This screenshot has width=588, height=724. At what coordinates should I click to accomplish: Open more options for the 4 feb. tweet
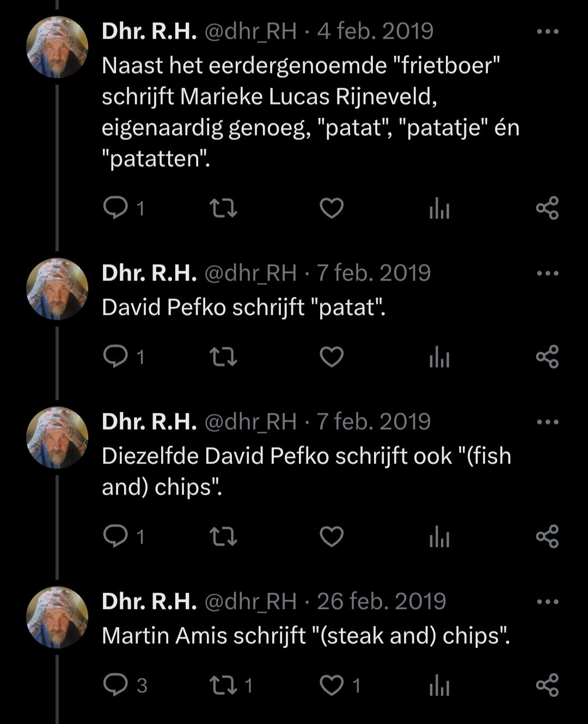click(547, 32)
